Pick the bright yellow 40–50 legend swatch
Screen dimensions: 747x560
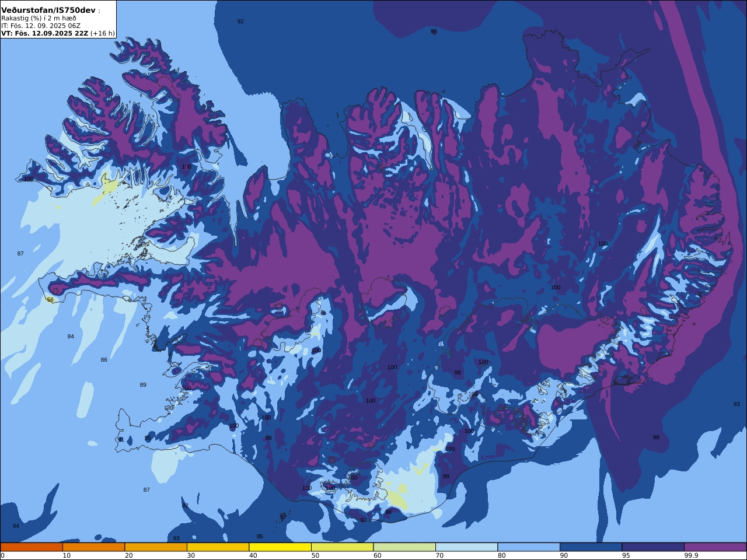(280, 547)
